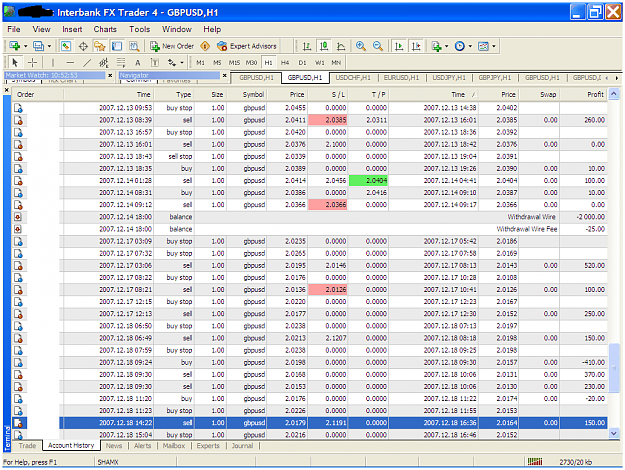Select the crosshair tool
The width and height of the screenshot is (625, 470).
33,63
